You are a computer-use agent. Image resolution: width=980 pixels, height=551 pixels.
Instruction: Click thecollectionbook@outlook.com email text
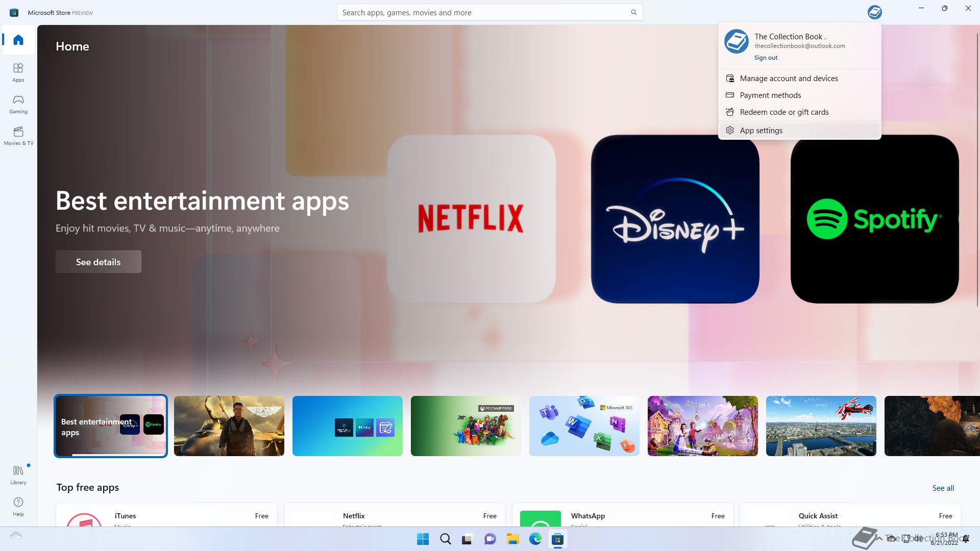point(800,46)
